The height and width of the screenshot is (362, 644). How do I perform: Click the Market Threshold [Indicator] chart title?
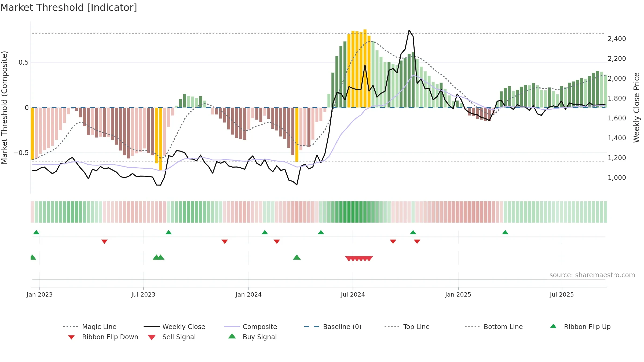[69, 8]
